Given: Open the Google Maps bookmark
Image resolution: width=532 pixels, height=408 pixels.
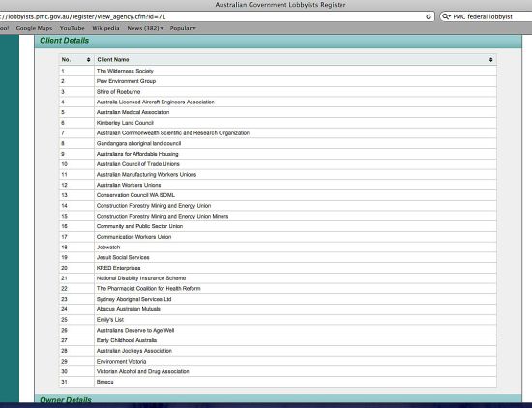Looking at the screenshot, I should point(34,28).
